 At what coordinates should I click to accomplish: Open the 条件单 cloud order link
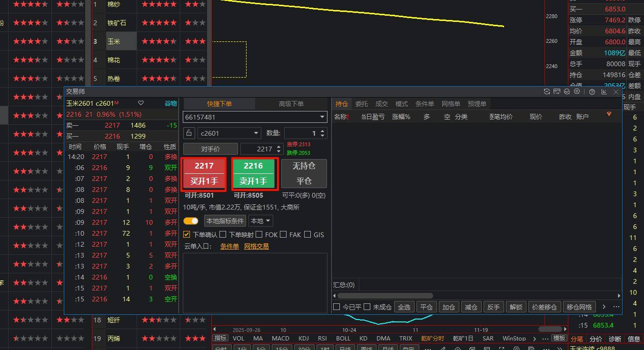click(229, 246)
